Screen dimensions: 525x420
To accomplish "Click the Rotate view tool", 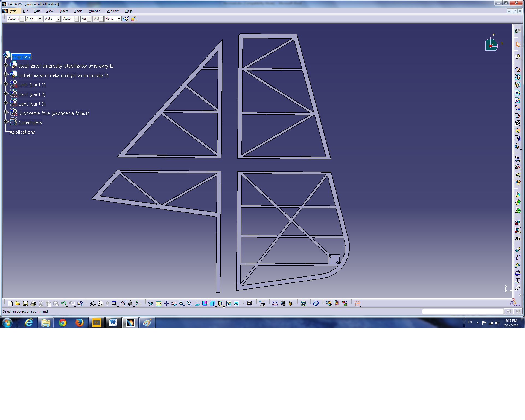I will pos(174,303).
